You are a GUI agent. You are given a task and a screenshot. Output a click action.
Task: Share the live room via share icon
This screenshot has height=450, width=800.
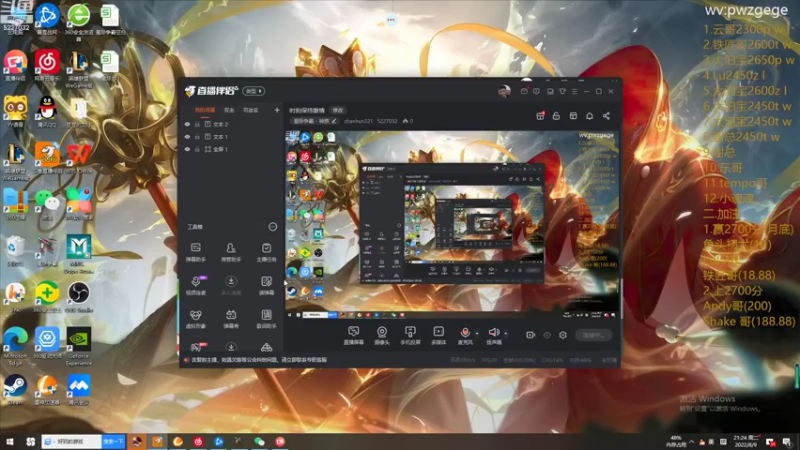pyautogui.click(x=606, y=116)
